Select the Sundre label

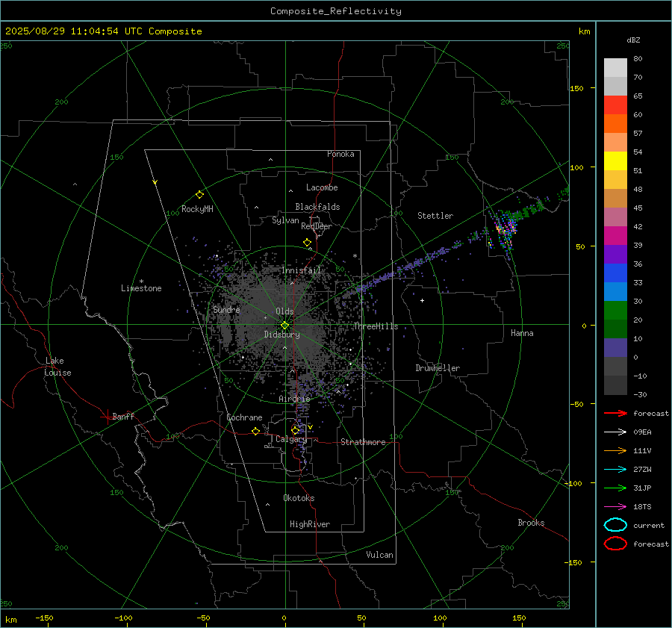click(226, 309)
